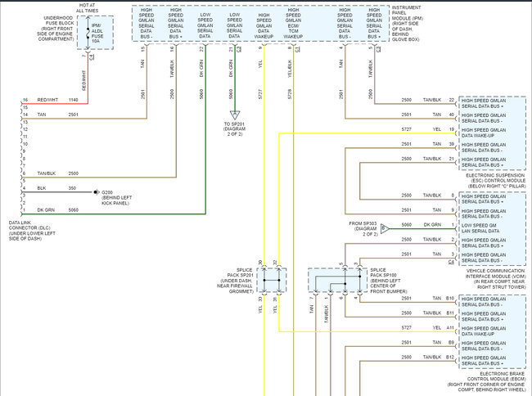Click the SPLICE PACK SP100 label

point(388,281)
